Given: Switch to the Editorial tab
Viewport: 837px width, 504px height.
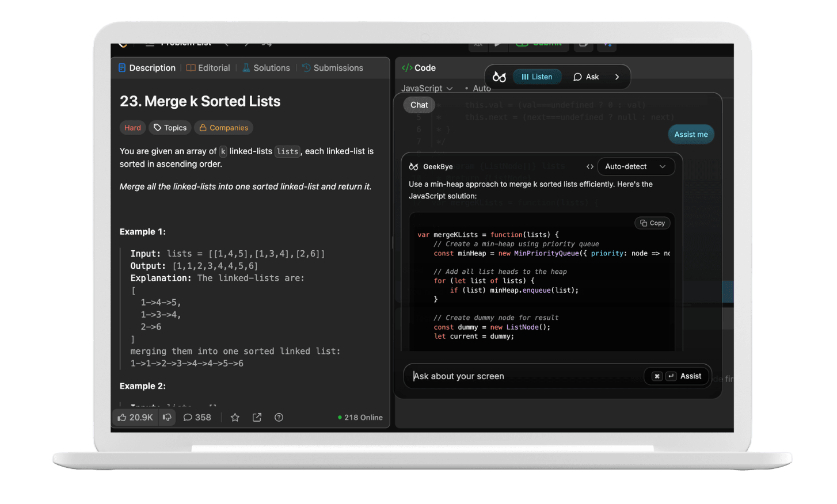Looking at the screenshot, I should (x=208, y=68).
